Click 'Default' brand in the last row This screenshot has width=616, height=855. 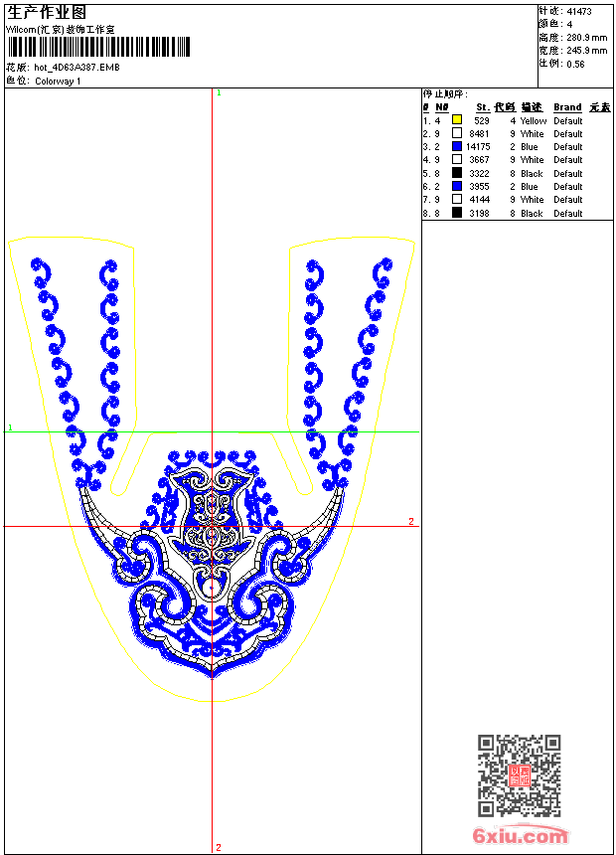click(x=568, y=213)
